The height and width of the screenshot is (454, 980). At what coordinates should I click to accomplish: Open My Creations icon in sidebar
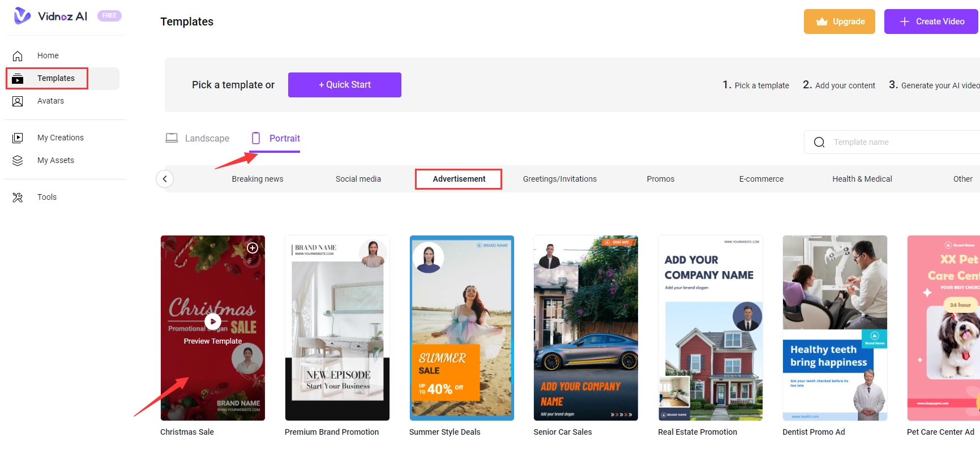click(18, 138)
